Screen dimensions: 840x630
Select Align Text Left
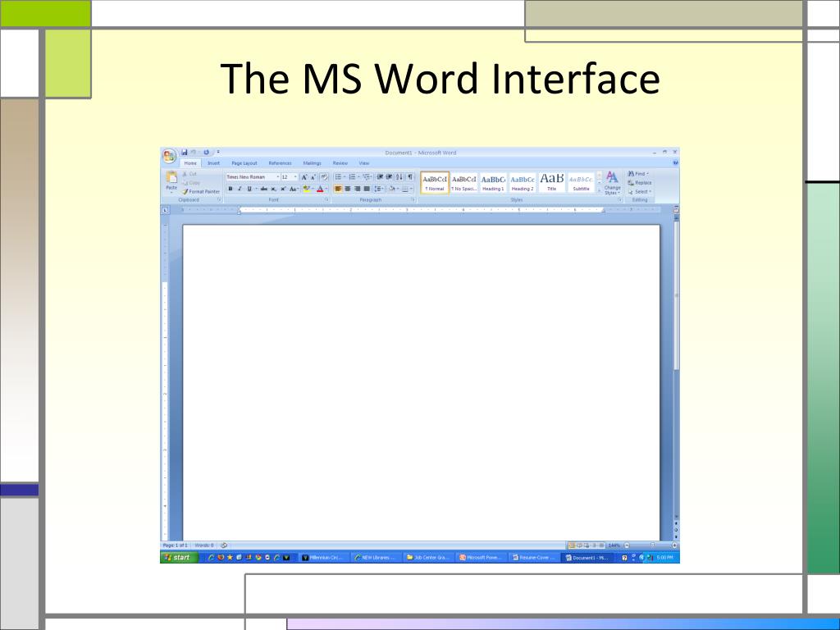tap(338, 189)
